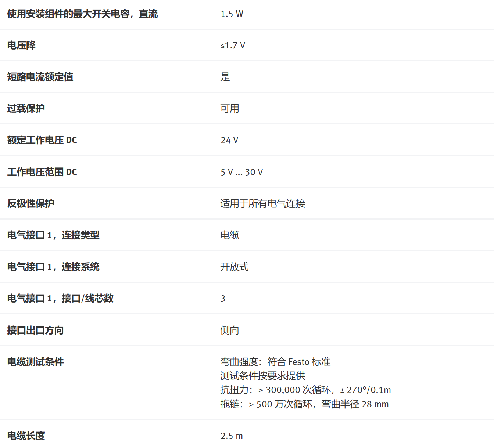
Task: Click the 电缆测试条件 label
Action: 35,362
